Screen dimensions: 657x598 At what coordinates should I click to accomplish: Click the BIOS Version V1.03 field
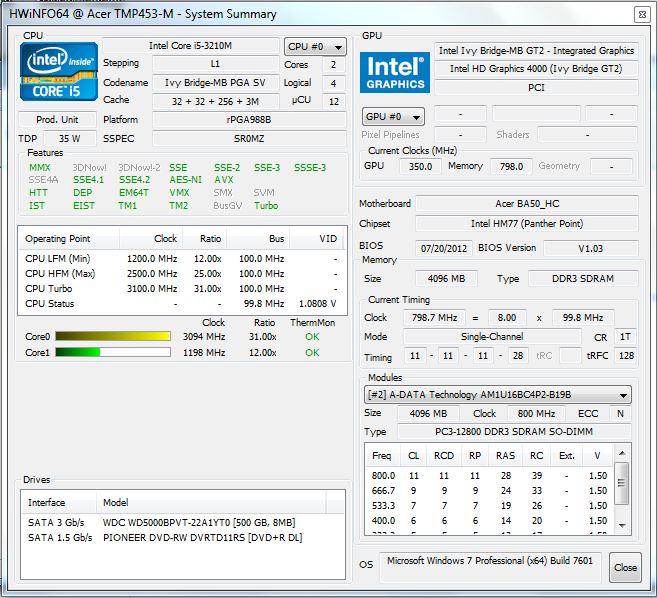[x=591, y=248]
